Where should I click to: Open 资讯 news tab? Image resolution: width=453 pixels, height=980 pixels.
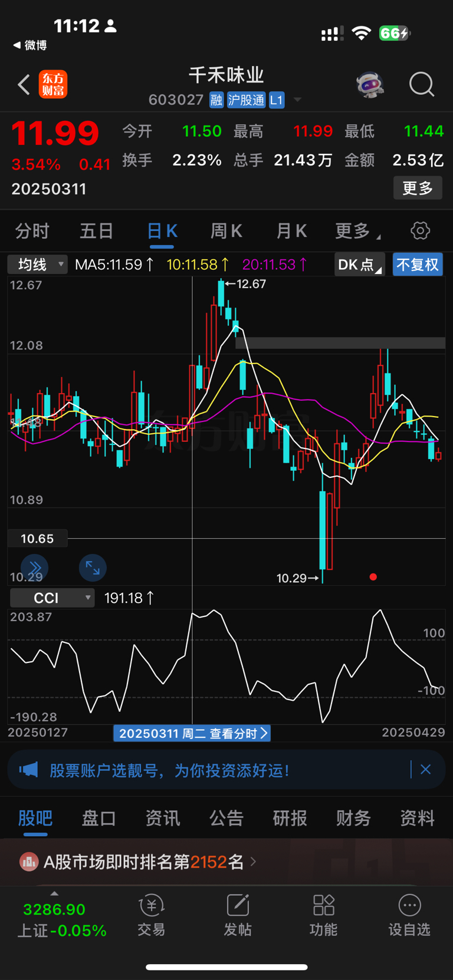click(162, 818)
